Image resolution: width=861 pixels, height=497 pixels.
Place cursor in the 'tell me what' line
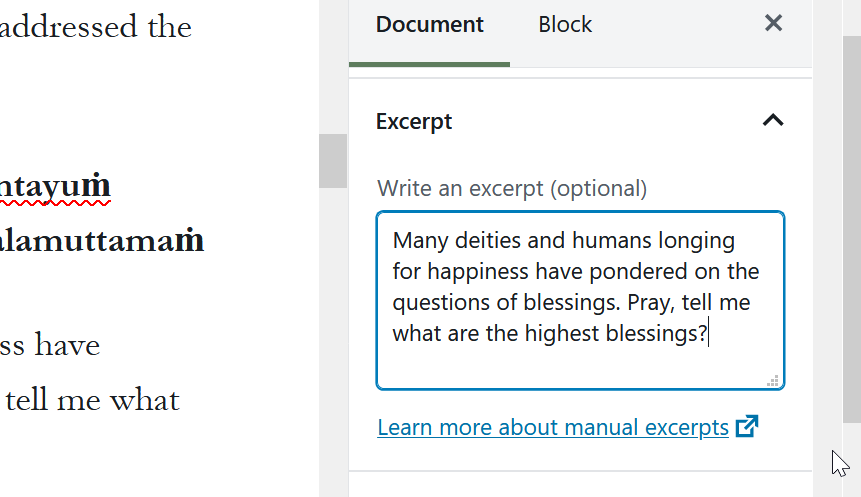pos(92,400)
